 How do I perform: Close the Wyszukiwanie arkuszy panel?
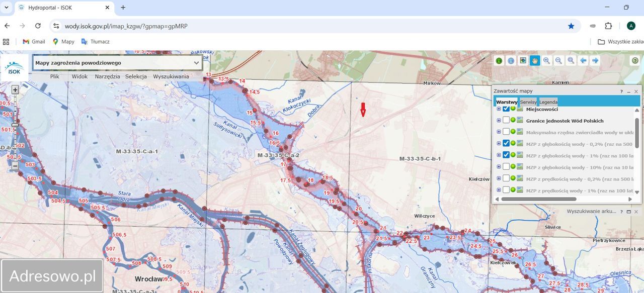click(636, 212)
